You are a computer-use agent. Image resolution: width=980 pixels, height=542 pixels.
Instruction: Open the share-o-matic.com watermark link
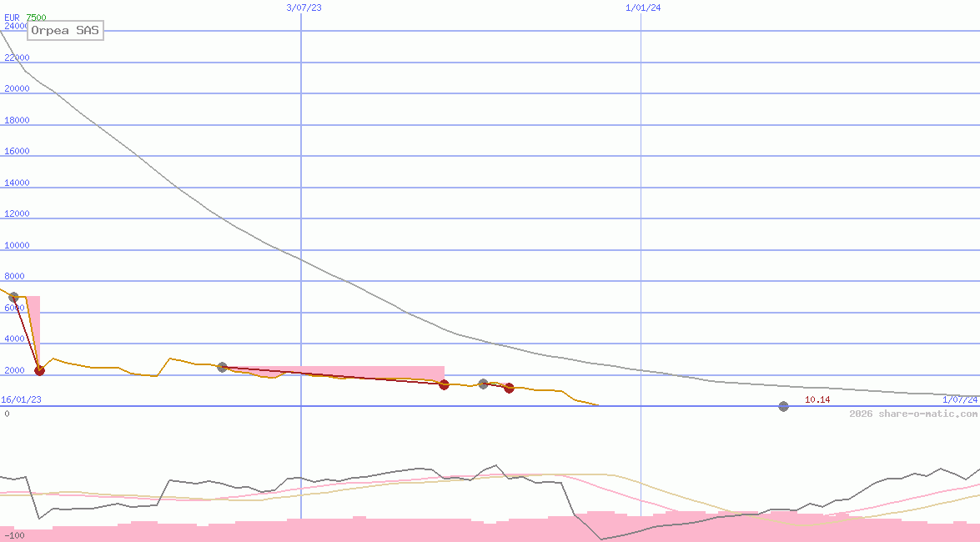point(913,414)
